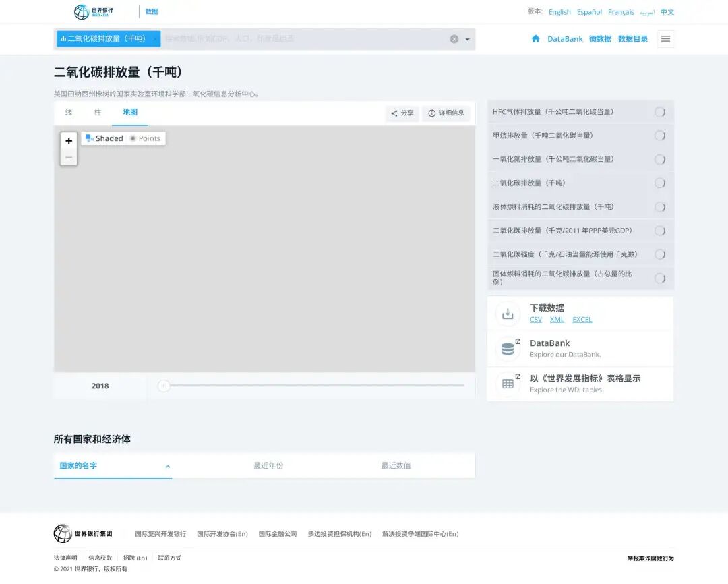728x584 pixels.
Task: Open the 数据目录 menu item
Action: click(x=632, y=38)
